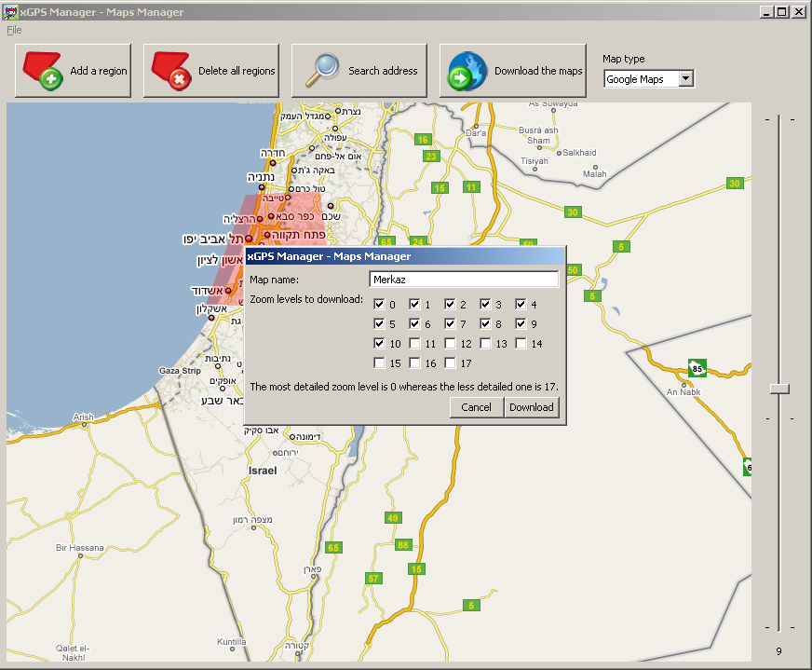Click the xGPS Manager title bar app icon
The image size is (812, 670).
tap(10, 11)
